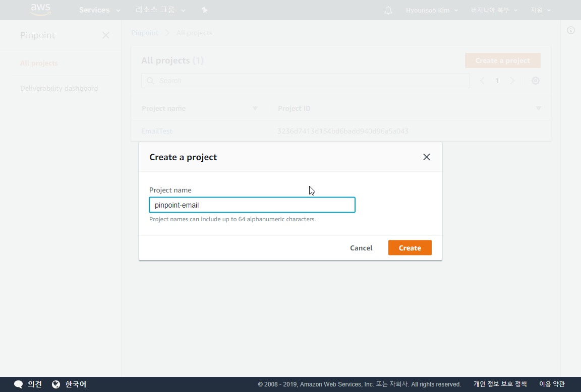The width and height of the screenshot is (581, 392).
Task: Sort by Project name column arrow
Action: click(255, 108)
